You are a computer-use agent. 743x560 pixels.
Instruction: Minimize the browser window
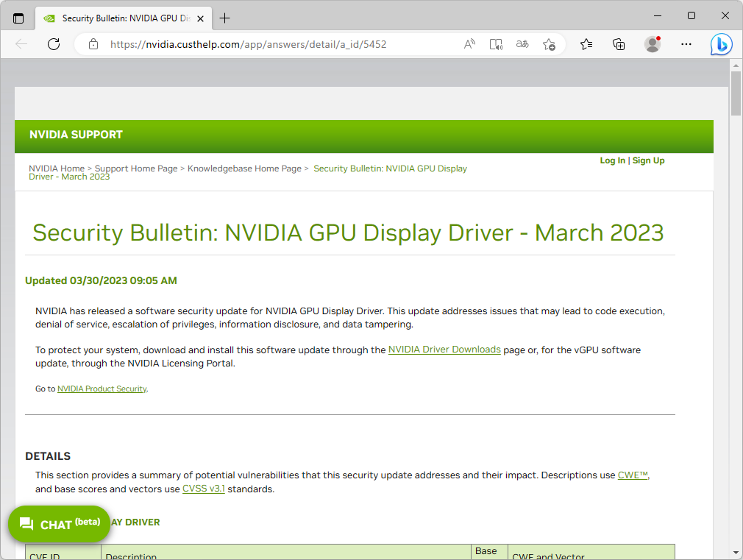[x=657, y=15]
